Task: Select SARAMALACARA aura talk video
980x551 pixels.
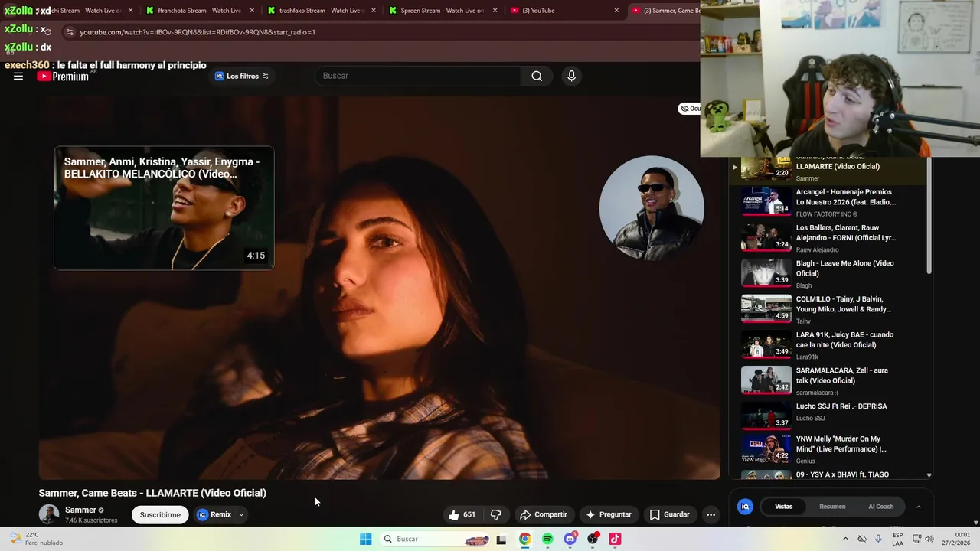Action: click(x=833, y=380)
